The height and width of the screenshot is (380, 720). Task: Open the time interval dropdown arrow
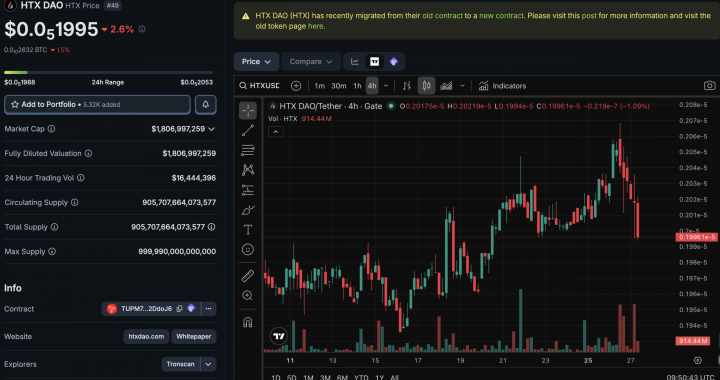(386, 86)
